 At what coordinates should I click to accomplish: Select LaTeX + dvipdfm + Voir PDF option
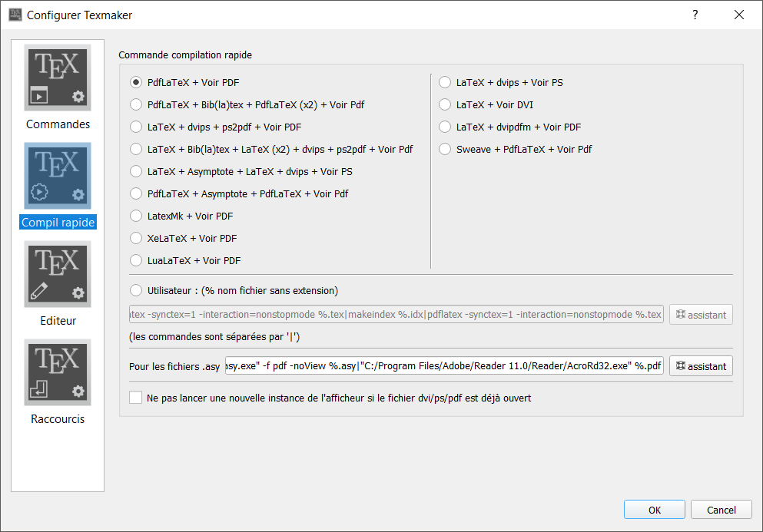445,127
